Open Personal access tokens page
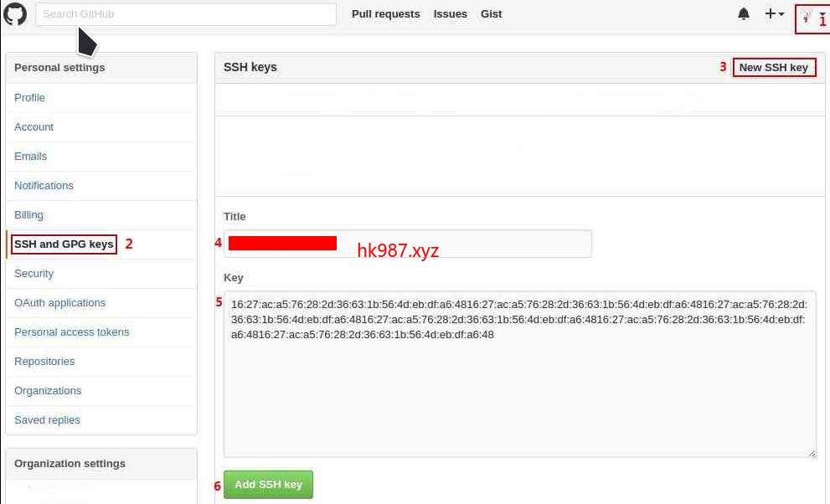Viewport: 830px width, 504px height. [x=71, y=332]
